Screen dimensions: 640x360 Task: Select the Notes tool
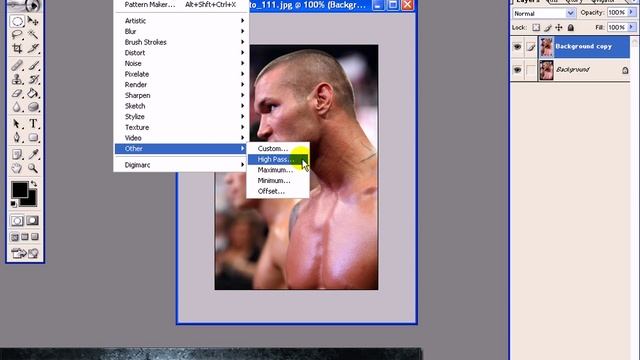click(x=17, y=154)
